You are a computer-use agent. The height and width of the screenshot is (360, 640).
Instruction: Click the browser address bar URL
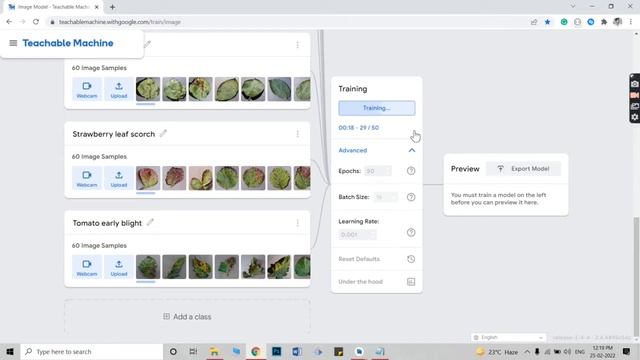[x=120, y=22]
